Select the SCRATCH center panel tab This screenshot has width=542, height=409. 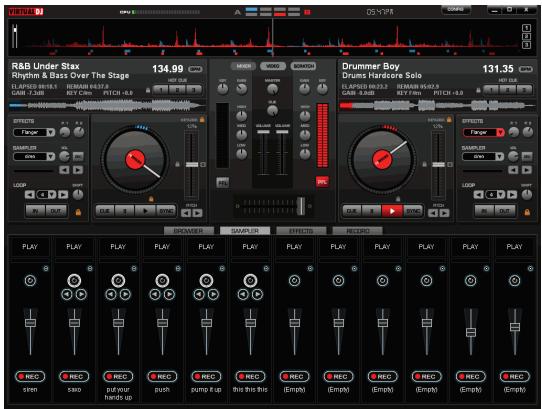pos(303,66)
